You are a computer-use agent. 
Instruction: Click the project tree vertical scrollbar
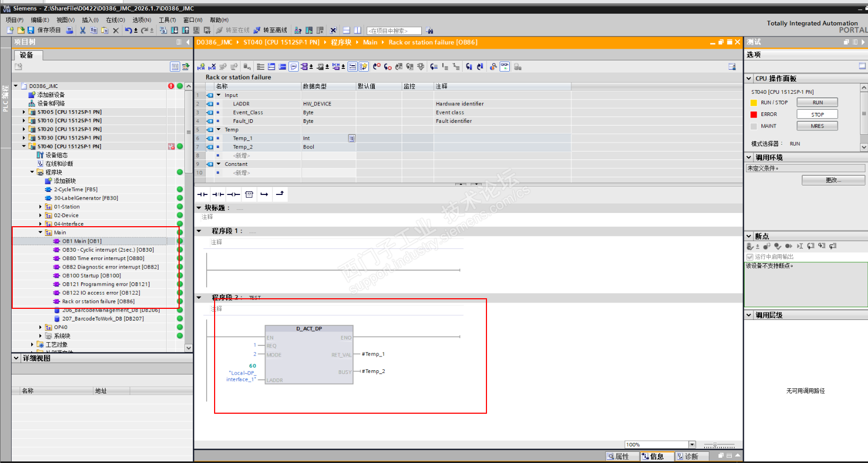tap(189, 216)
